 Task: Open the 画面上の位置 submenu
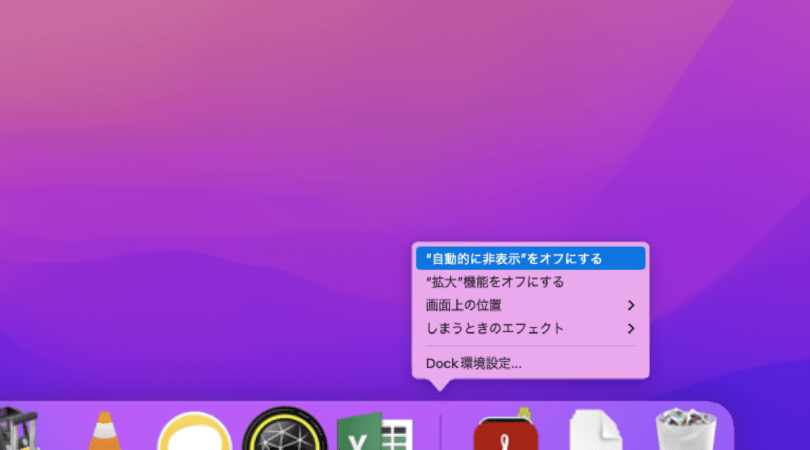point(531,305)
